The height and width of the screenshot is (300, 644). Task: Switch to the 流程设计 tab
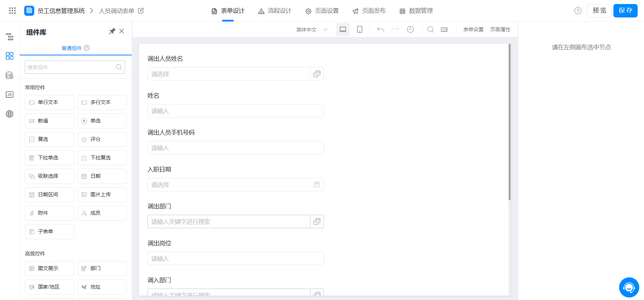point(275,11)
